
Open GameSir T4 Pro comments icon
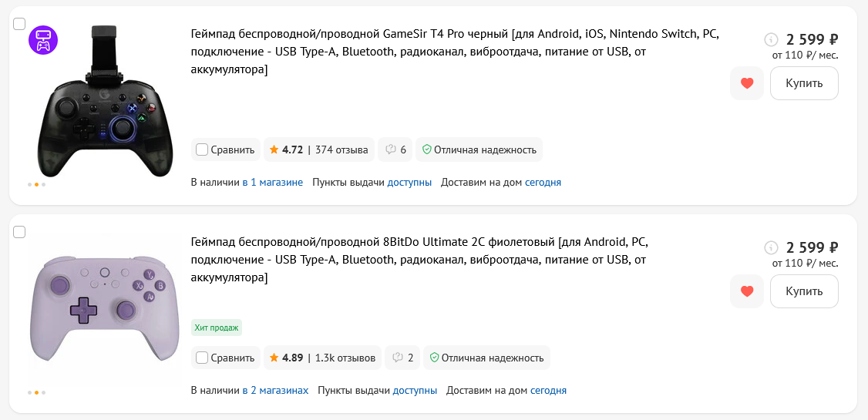[x=395, y=150]
